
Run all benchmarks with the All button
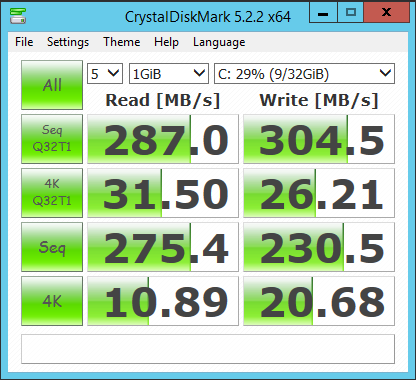click(x=52, y=85)
